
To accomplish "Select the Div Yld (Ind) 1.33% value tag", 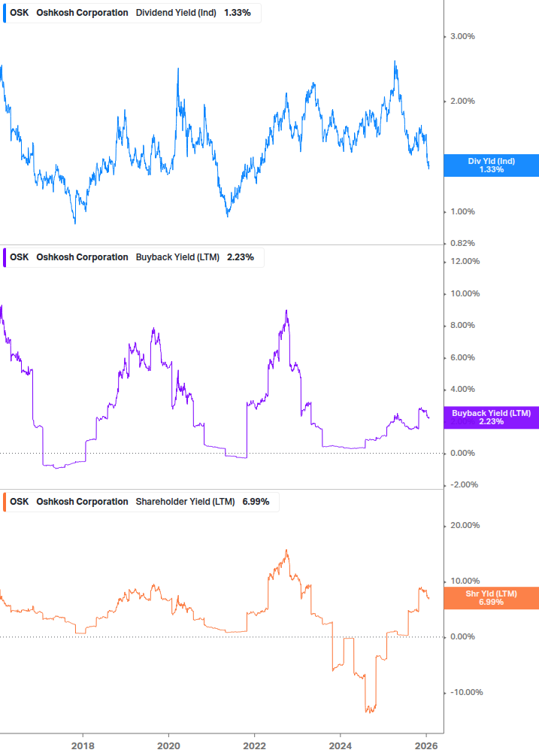I will pyautogui.click(x=492, y=165).
